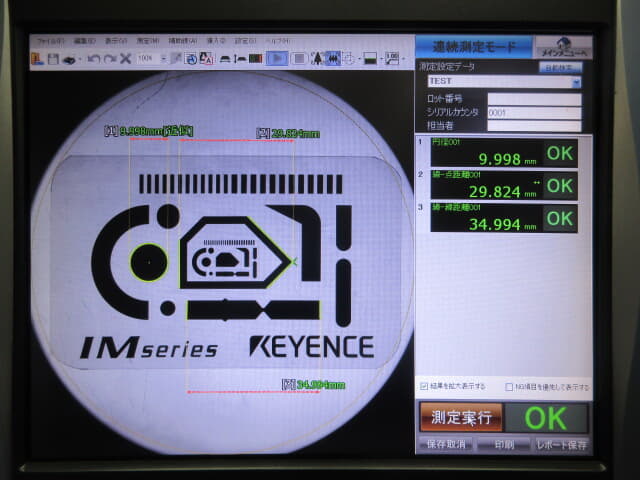Toggle 結果を拡大表示する checkbox
The width and height of the screenshot is (640, 480).
click(424, 386)
